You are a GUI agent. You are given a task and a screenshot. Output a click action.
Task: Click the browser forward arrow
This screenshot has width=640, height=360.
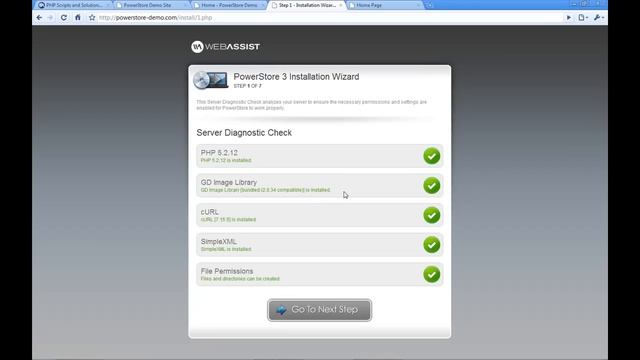click(x=51, y=18)
